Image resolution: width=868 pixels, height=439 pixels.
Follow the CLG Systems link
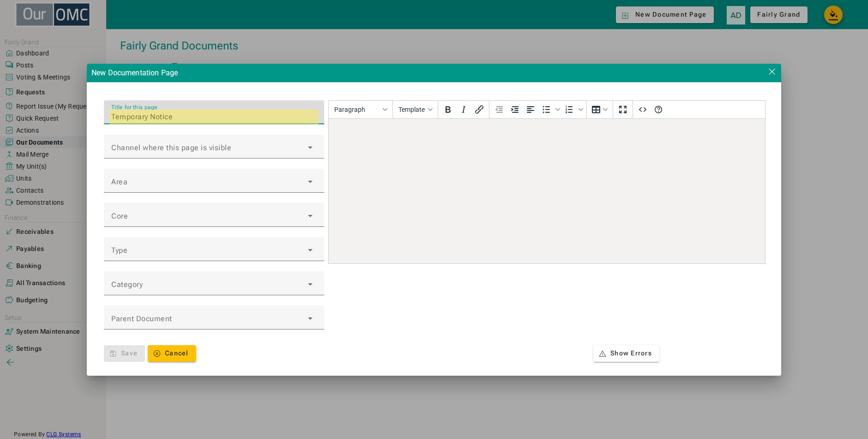coord(63,434)
